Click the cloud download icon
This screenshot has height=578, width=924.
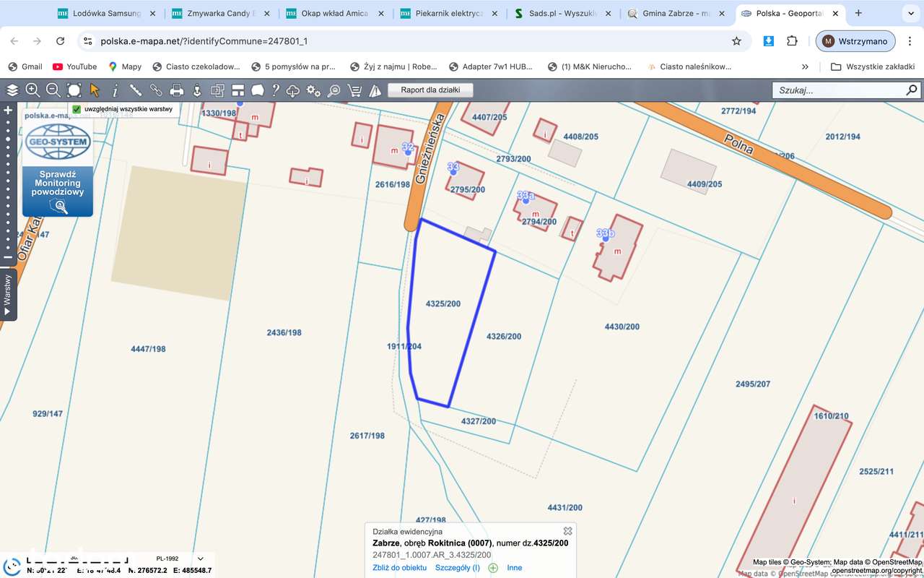pyautogui.click(x=293, y=90)
